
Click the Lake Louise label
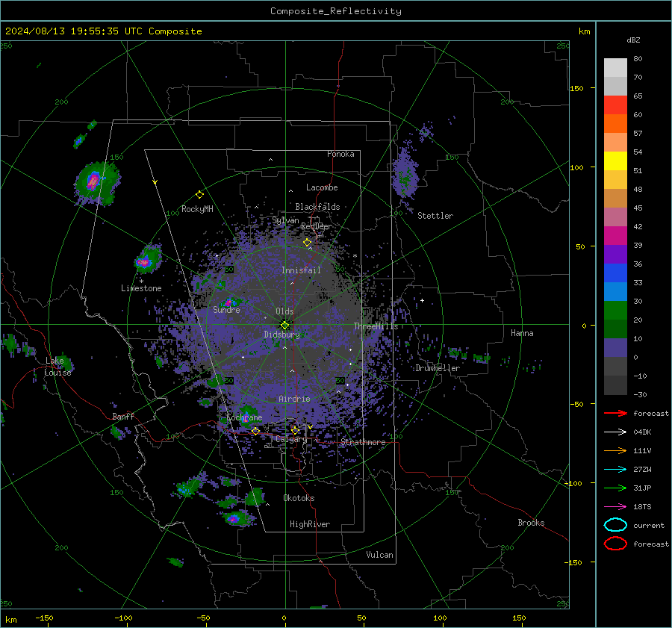click(57, 367)
